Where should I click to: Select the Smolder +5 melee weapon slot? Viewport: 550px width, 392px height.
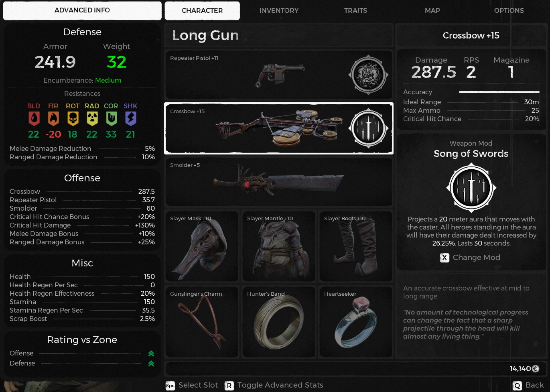pos(279,182)
